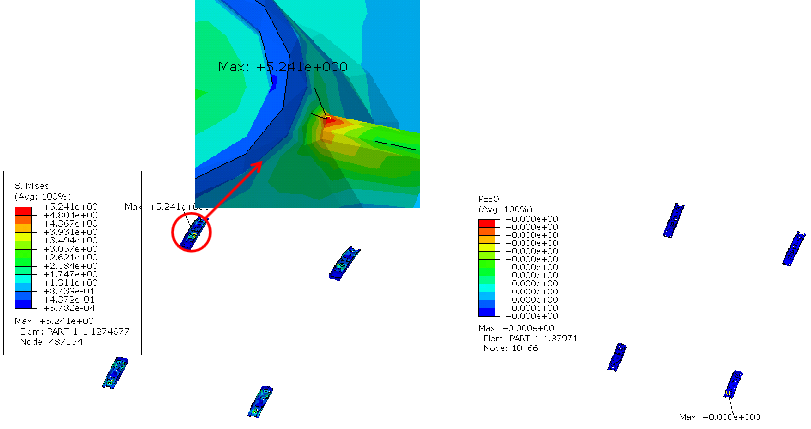The height and width of the screenshot is (429, 811).
Task: Select the middle-left bracket in the PEEQ plot
Action: point(619,356)
